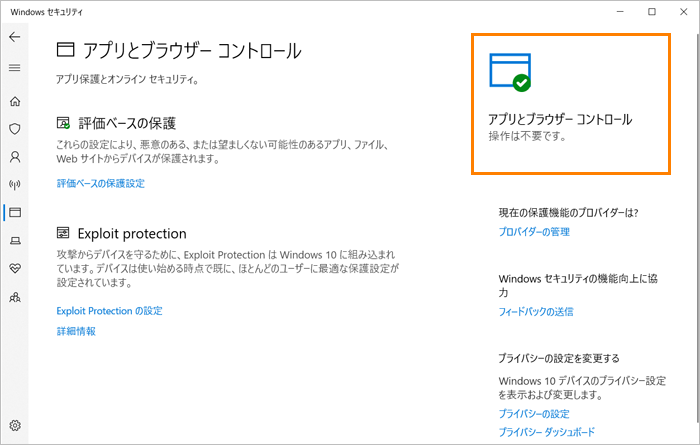Screen dimensions: 700x445
Task: Open the hamburger navigation menu
Action: [x=15, y=68]
